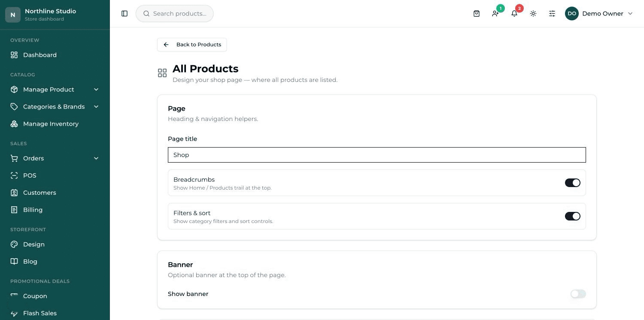
Task: Select Customers in sidebar
Action: (x=55, y=193)
